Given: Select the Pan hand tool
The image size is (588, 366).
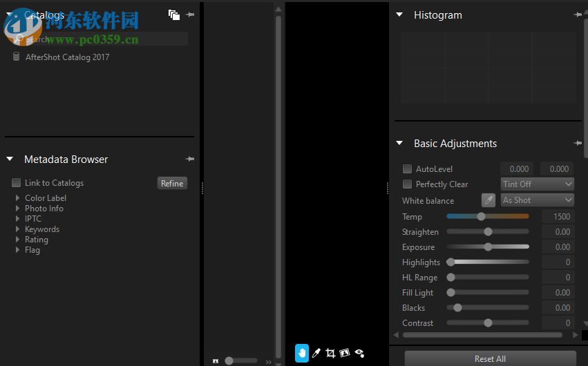Looking at the screenshot, I should pyautogui.click(x=302, y=353).
